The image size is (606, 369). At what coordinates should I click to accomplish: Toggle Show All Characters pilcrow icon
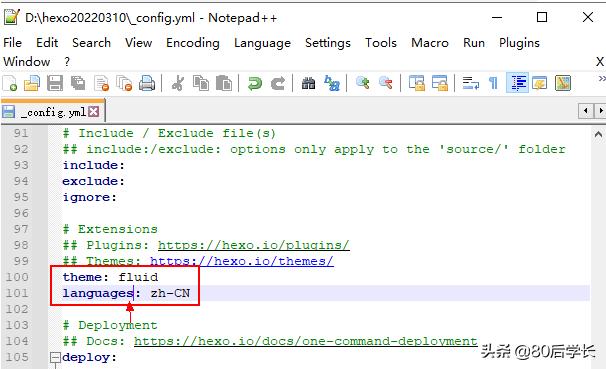pos(493,83)
